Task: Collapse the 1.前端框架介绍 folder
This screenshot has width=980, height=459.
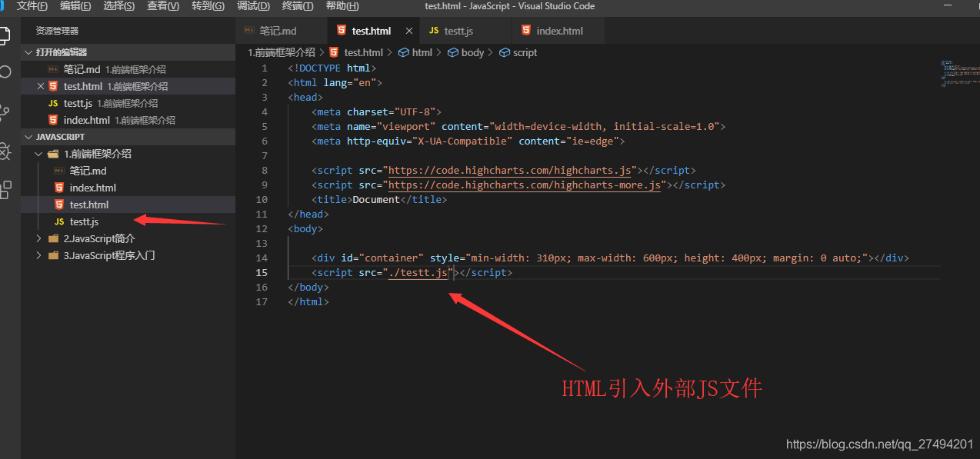Action: [38, 154]
